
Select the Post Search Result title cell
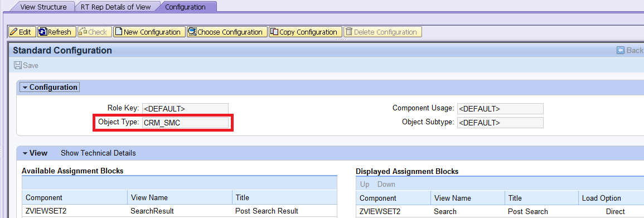(x=284, y=211)
